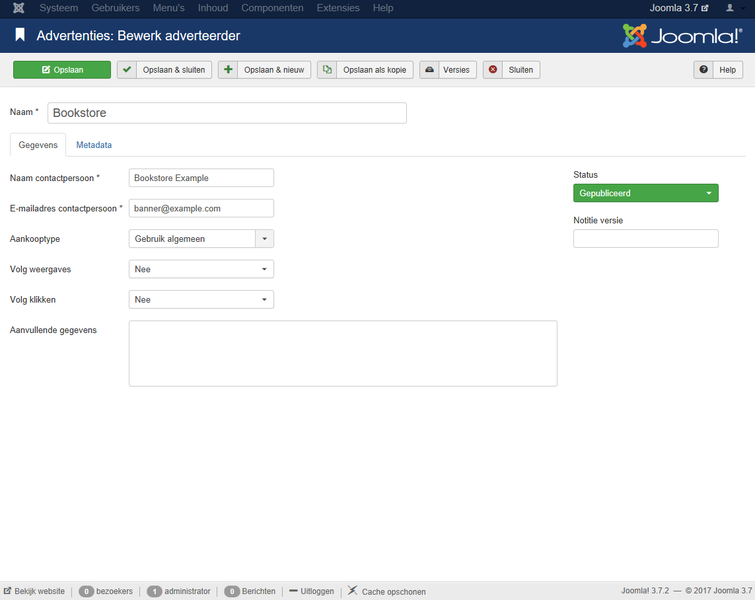Open the Extensies menu

point(338,8)
